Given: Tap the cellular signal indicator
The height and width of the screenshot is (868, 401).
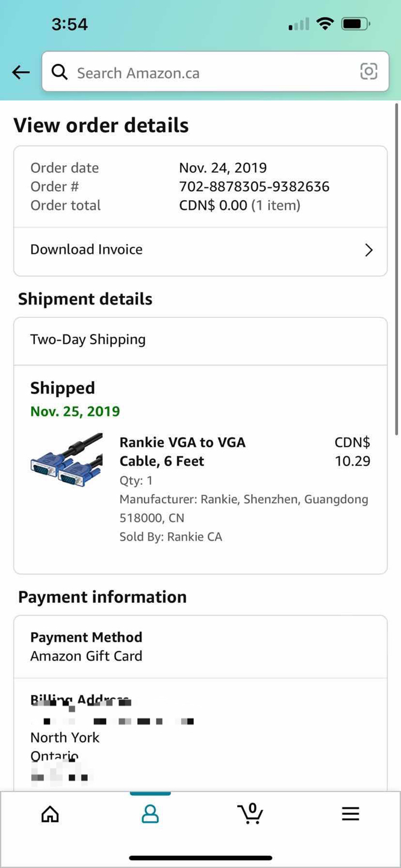Looking at the screenshot, I should click(299, 25).
